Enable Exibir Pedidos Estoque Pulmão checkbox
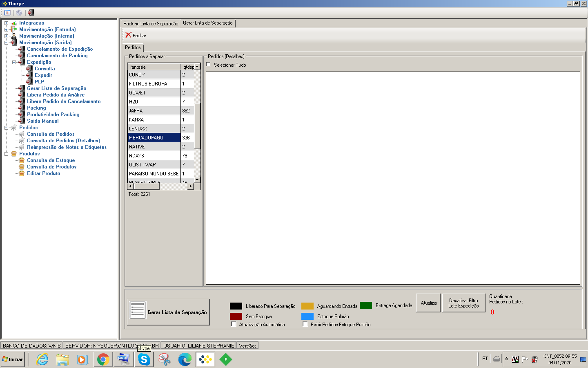This screenshot has width=588, height=368. coord(305,324)
